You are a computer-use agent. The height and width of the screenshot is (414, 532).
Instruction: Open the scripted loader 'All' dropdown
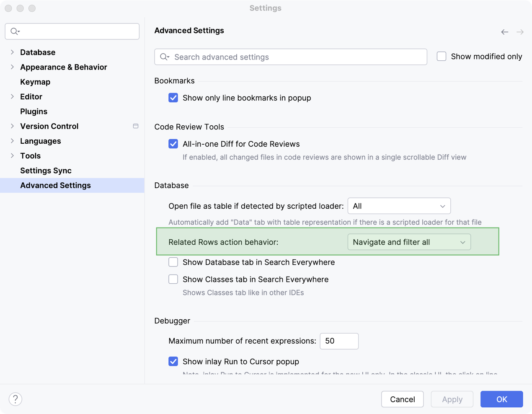399,206
